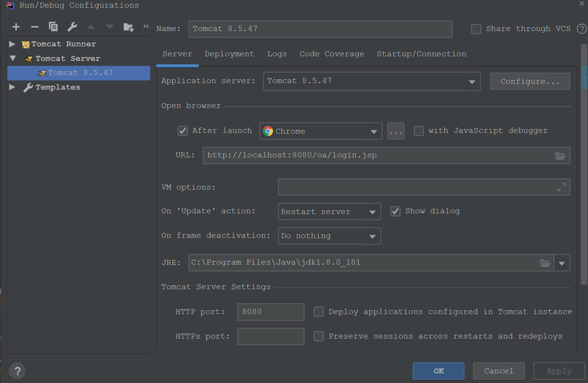Image resolution: width=588 pixels, height=383 pixels.
Task: Click the Cancel button
Action: pyautogui.click(x=499, y=371)
